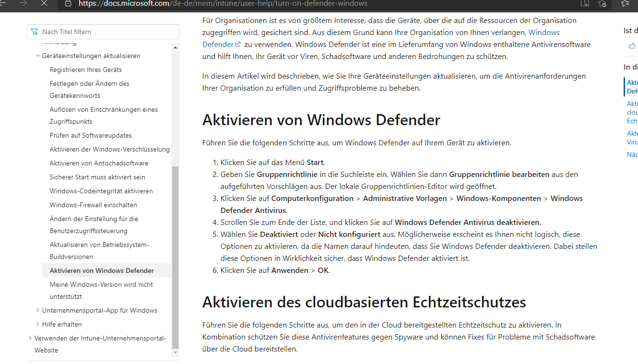This screenshot has height=364, width=638.
Task: Click the sidebar scrollbar thumb
Action: point(175,257)
